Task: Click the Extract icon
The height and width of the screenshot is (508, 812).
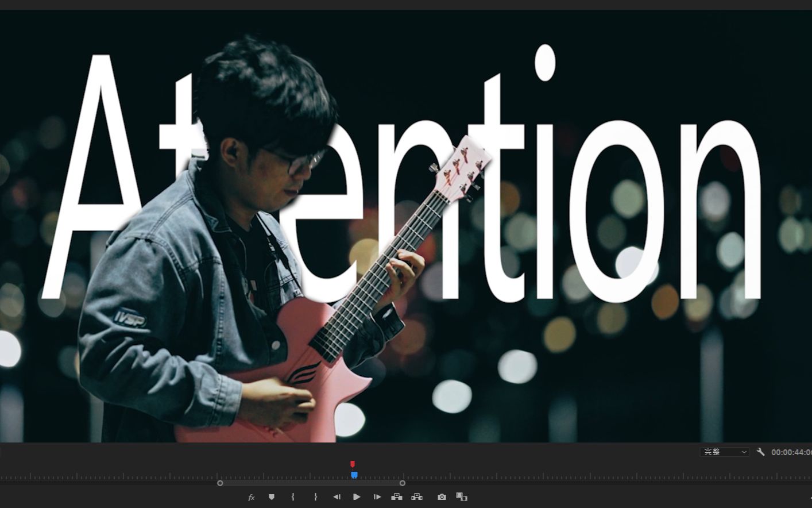Action: [417, 497]
